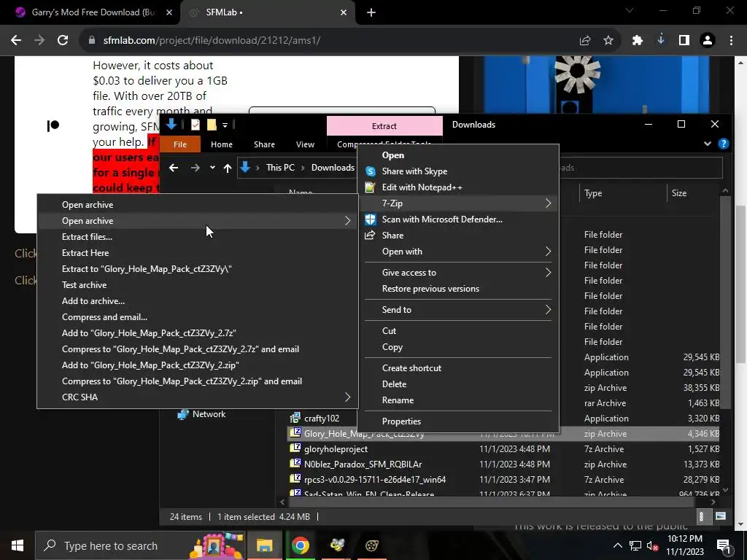Open the Extract ribbon tab
The width and height of the screenshot is (747, 560).
click(384, 126)
